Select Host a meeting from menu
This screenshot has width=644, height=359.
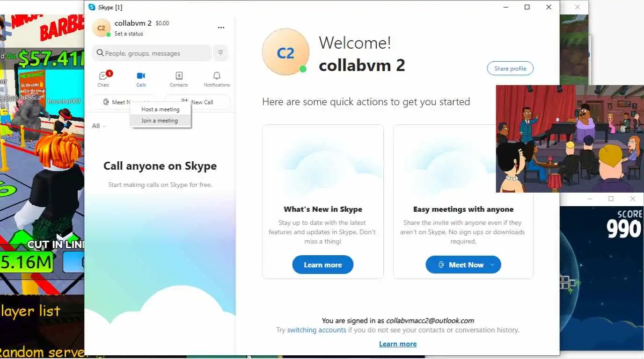pos(161,109)
